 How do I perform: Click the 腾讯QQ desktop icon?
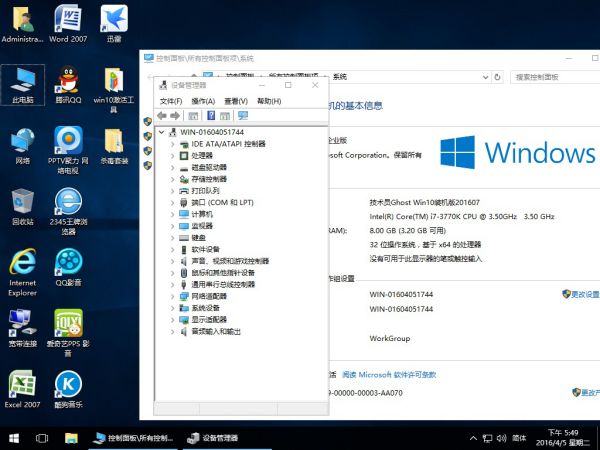[68, 85]
